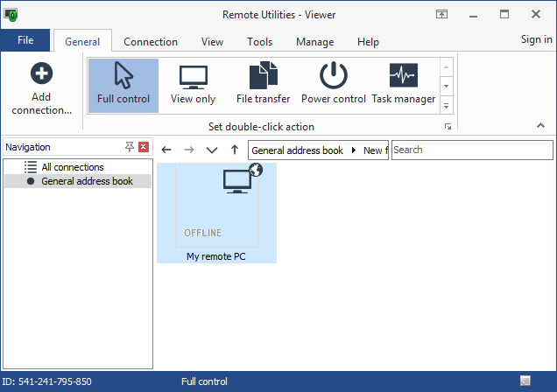Switch to the Connection tab
The height and width of the screenshot is (392, 557).
click(x=151, y=41)
